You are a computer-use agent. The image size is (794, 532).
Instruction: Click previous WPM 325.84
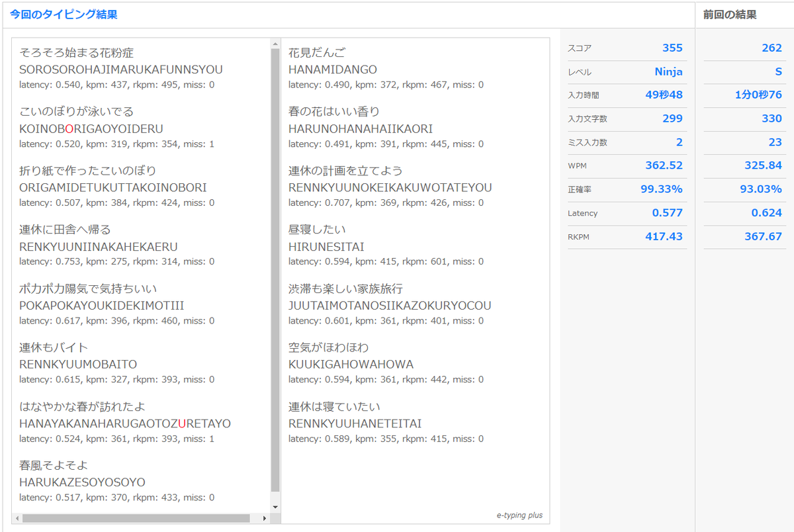click(x=764, y=165)
